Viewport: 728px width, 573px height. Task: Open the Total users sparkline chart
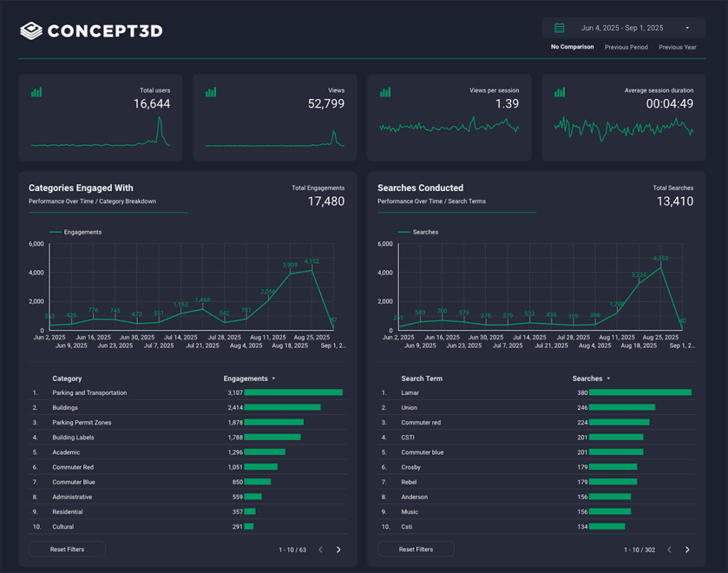click(x=100, y=132)
